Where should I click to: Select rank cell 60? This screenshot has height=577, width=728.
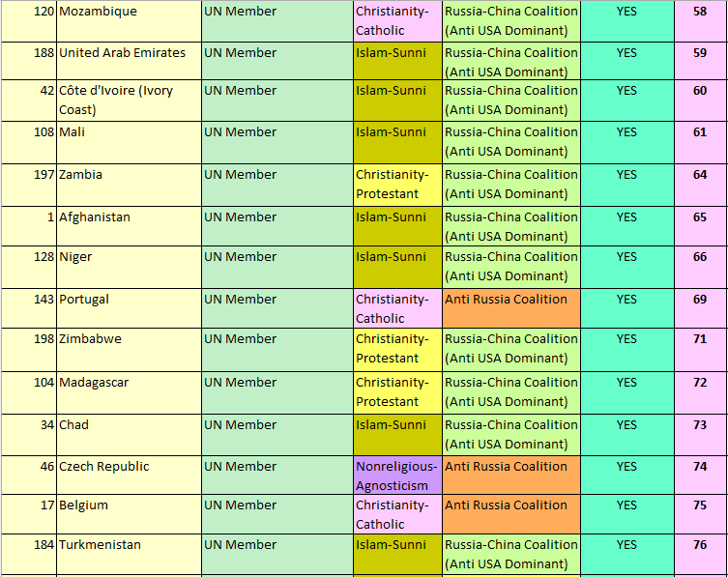coord(701,101)
